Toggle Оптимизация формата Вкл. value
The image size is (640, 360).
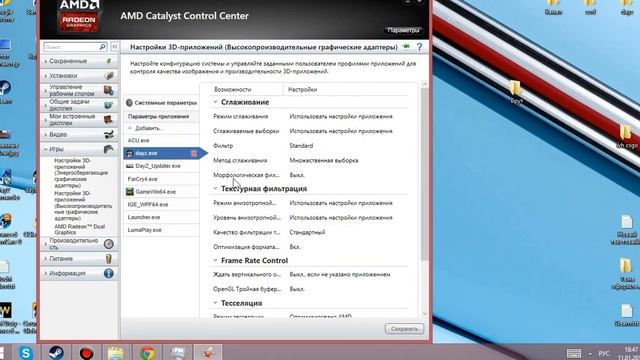(295, 247)
